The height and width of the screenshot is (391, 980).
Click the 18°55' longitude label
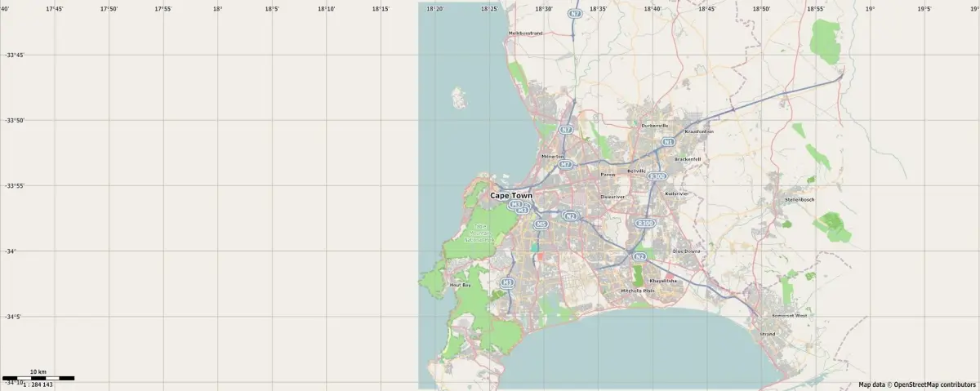point(816,8)
